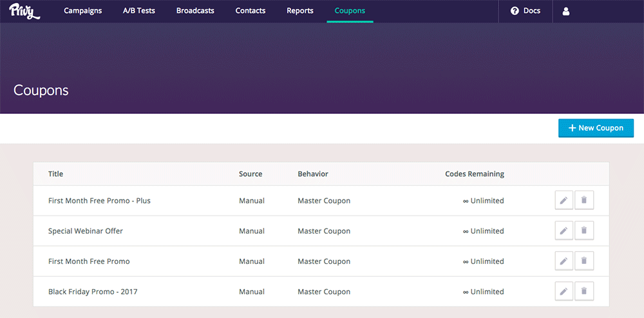This screenshot has height=318, width=644.
Task: Click the Title column header
Action: click(56, 174)
